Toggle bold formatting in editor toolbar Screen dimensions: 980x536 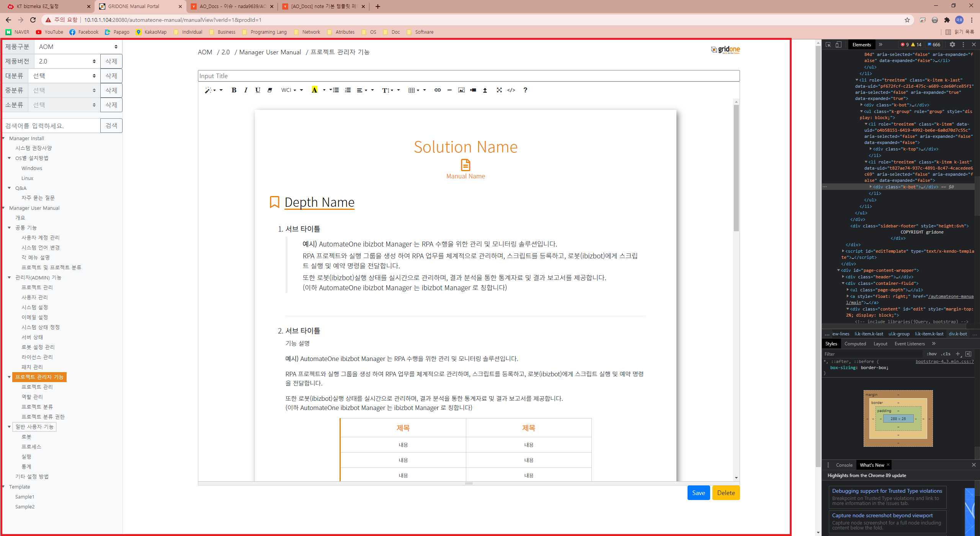[x=234, y=90]
